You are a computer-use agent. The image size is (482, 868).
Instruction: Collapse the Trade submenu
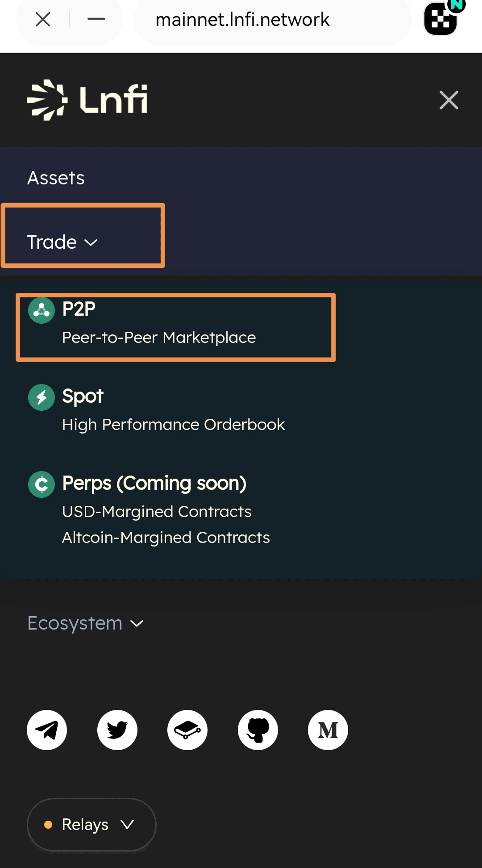coord(62,242)
